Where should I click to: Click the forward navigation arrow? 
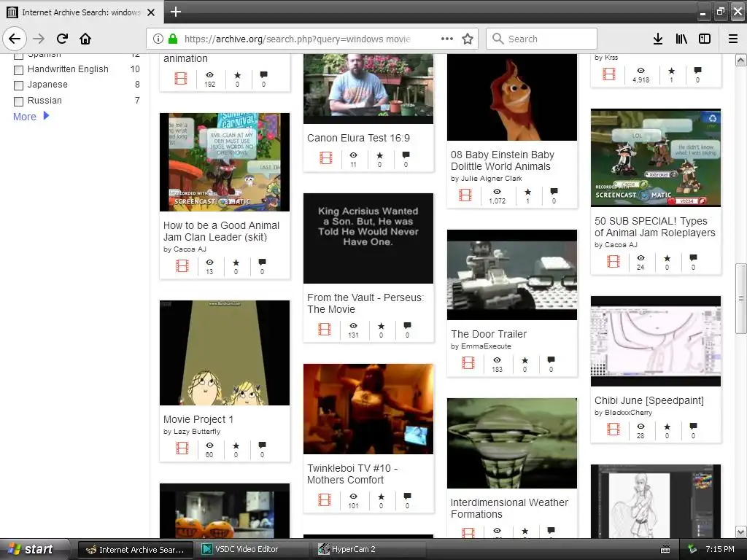39,39
